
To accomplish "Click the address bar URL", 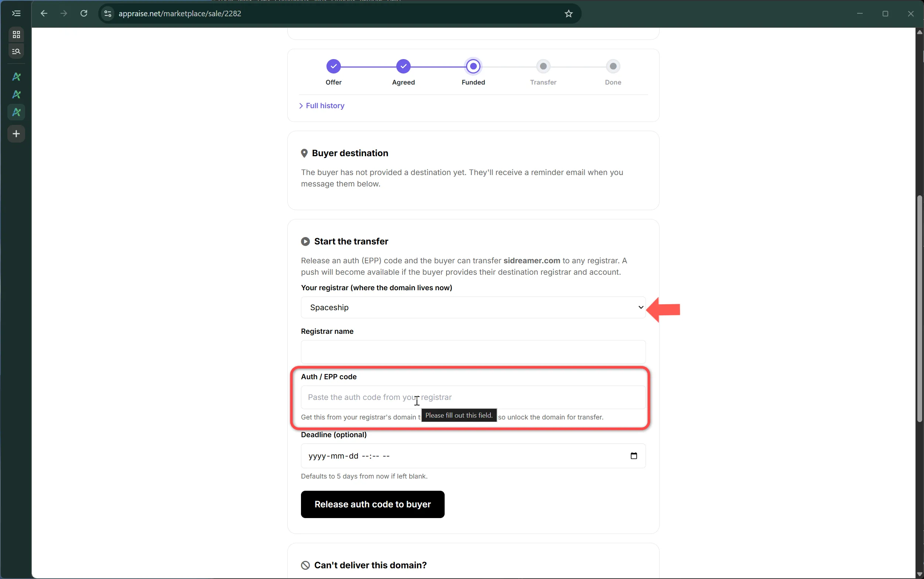I will pos(180,13).
